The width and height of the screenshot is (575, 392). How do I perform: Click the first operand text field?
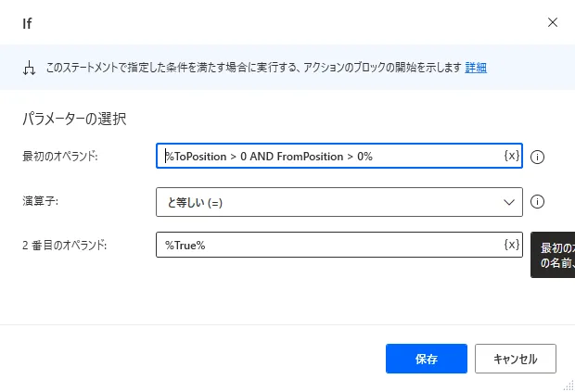tap(329, 156)
